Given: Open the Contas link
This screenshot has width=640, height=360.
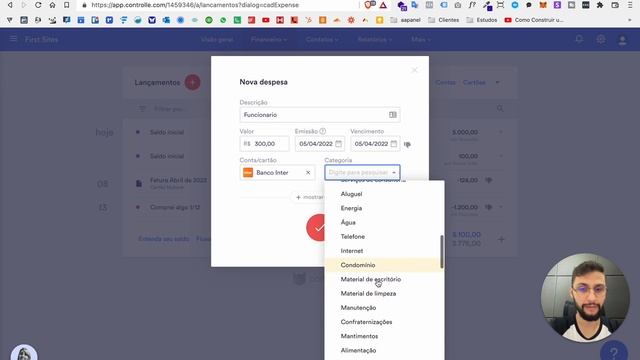Looking at the screenshot, I should (x=445, y=82).
